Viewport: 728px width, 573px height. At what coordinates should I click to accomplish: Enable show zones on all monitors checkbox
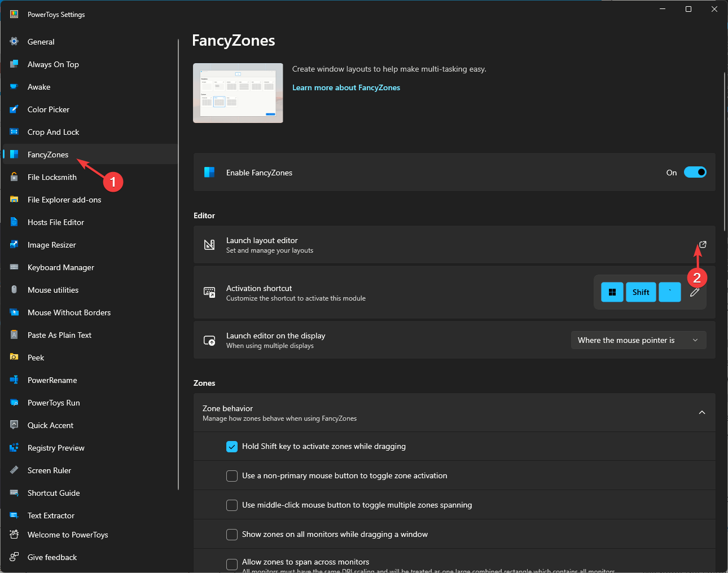click(x=232, y=535)
